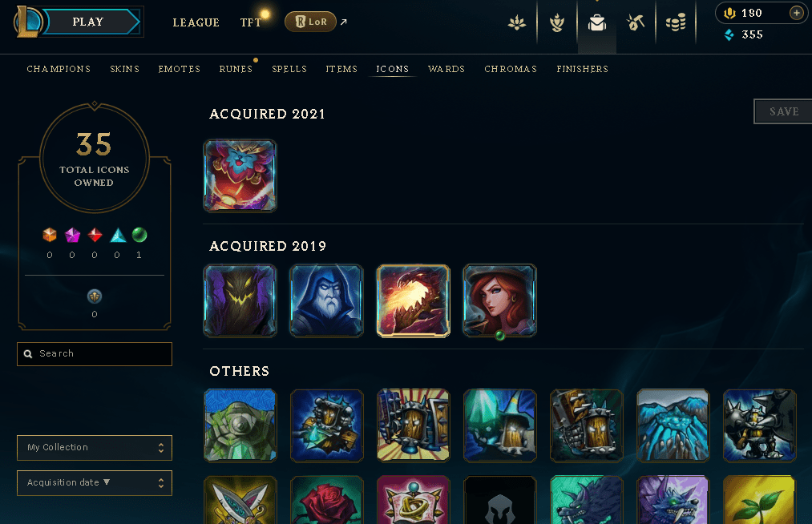Open the TFT menu item
812x524 pixels.
[251, 22]
